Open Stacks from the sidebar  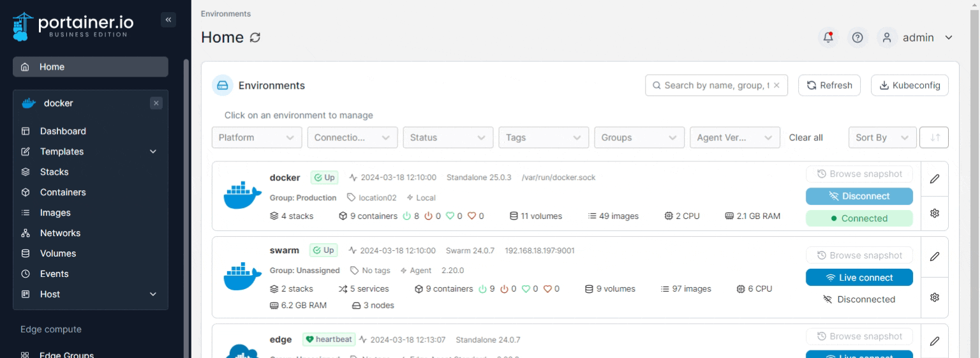coord(54,172)
